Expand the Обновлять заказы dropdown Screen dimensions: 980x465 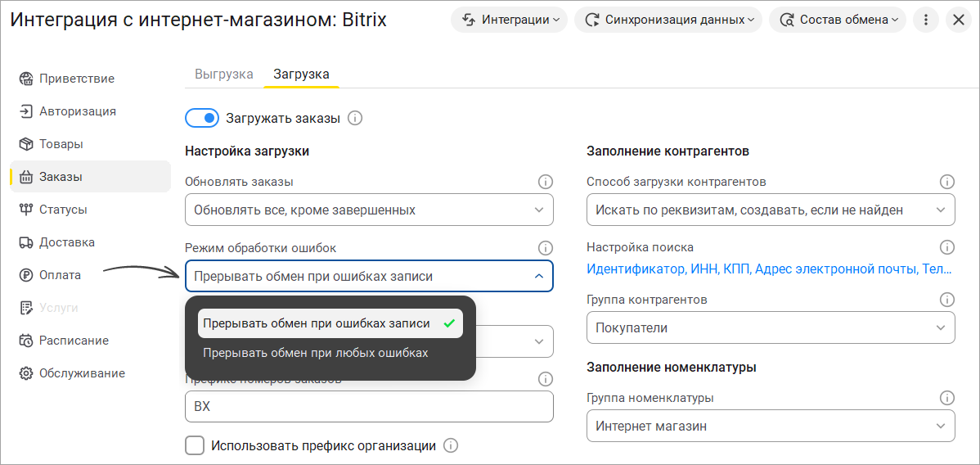point(370,210)
